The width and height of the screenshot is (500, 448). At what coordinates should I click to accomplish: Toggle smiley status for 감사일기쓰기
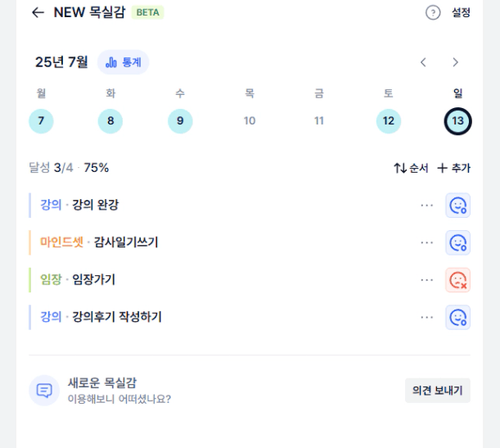pyautogui.click(x=457, y=242)
